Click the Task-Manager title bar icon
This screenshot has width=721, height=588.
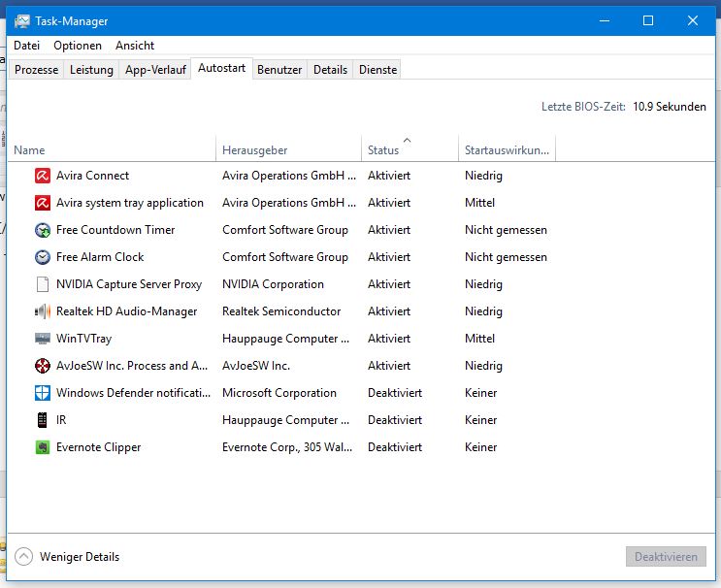(21, 21)
